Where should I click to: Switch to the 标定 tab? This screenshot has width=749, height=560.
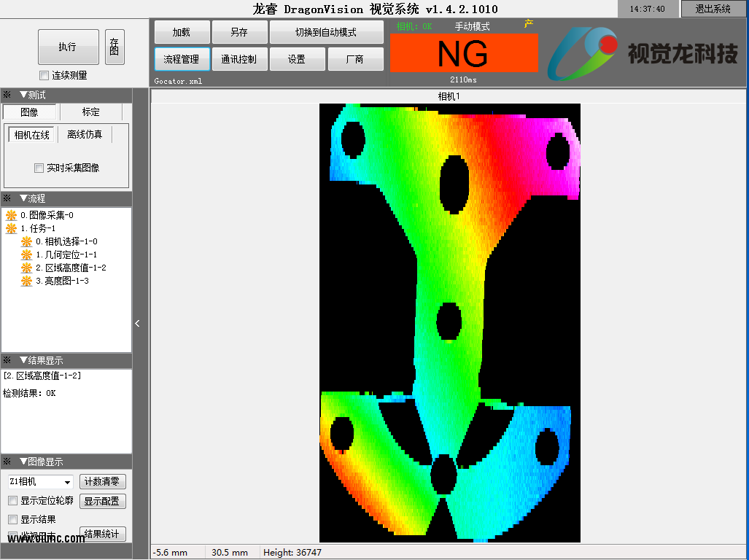(91, 112)
